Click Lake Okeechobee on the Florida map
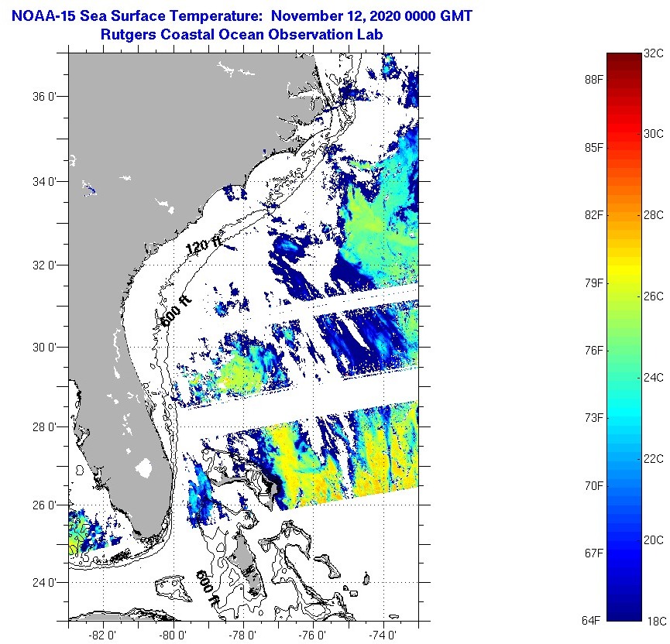670x644 pixels. pyautogui.click(x=144, y=468)
